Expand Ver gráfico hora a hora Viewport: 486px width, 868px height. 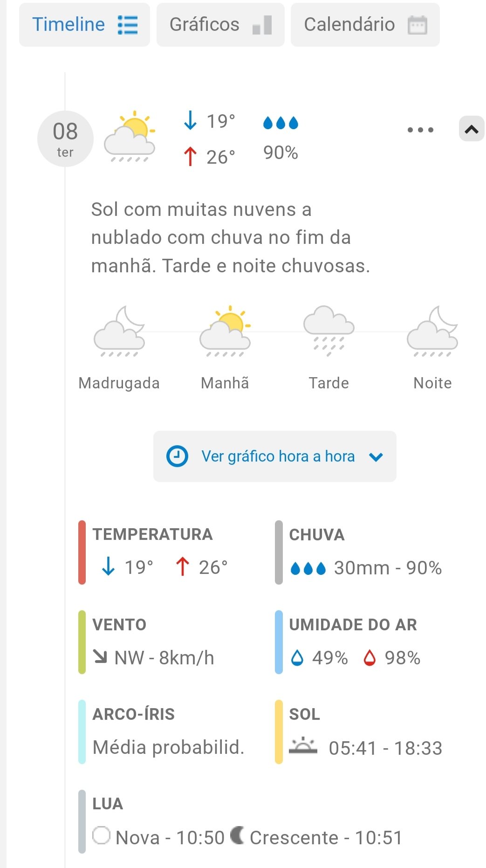(x=274, y=456)
